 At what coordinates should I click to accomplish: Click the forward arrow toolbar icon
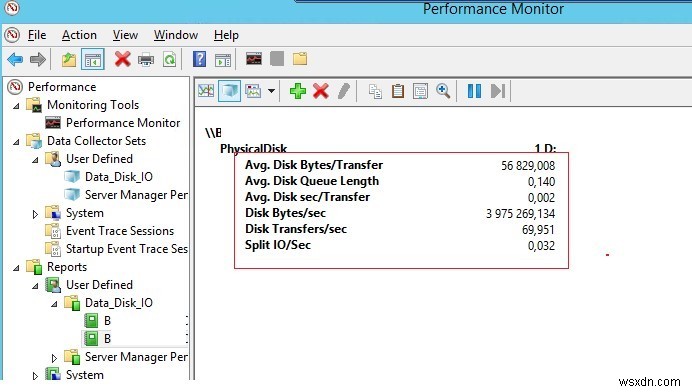pyautogui.click(x=38, y=59)
